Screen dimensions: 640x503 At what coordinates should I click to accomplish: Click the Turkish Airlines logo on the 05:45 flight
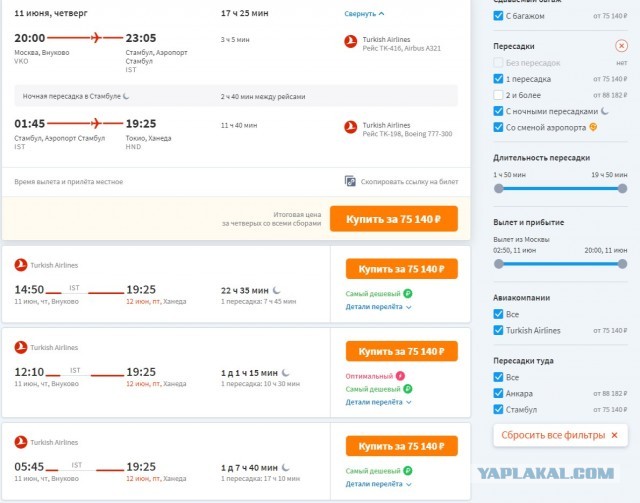pos(21,442)
